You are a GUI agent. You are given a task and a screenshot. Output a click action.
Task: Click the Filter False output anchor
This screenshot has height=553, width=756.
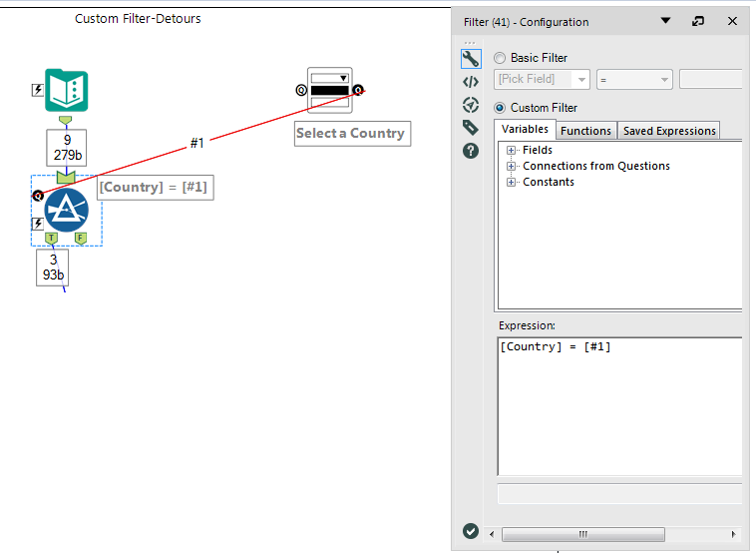coord(81,238)
